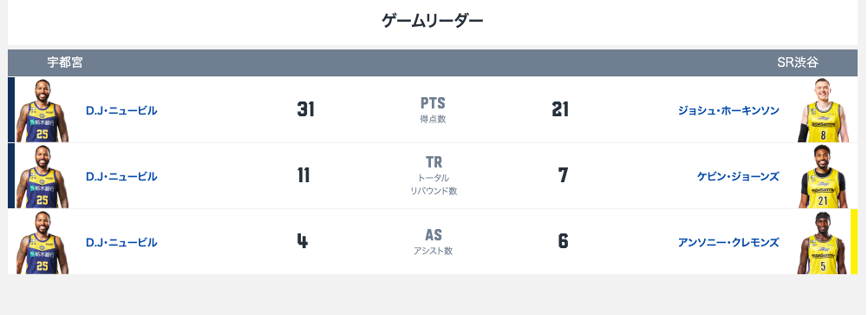Click the ゲームリーダー heading
This screenshot has height=315, width=868.
[433, 21]
